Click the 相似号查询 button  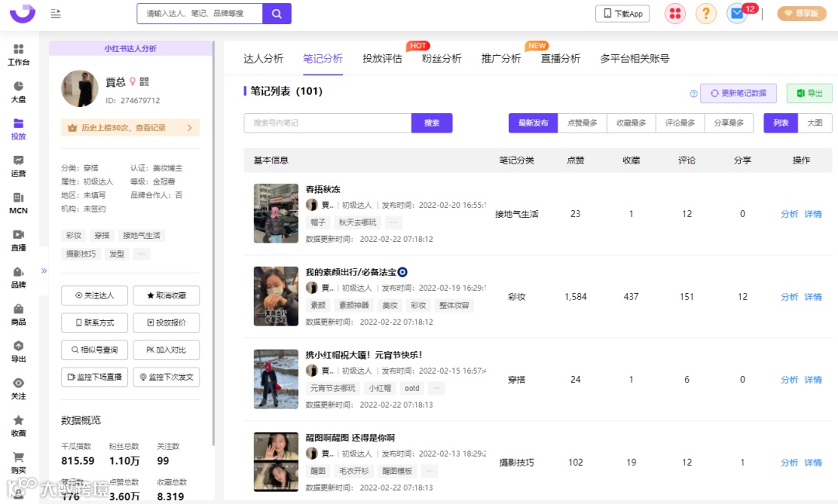95,350
